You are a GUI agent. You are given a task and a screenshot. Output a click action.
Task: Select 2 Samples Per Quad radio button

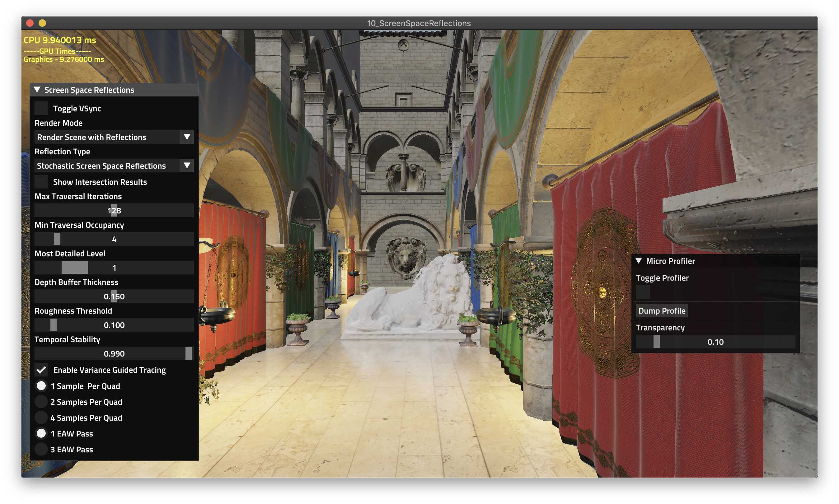[x=41, y=401]
